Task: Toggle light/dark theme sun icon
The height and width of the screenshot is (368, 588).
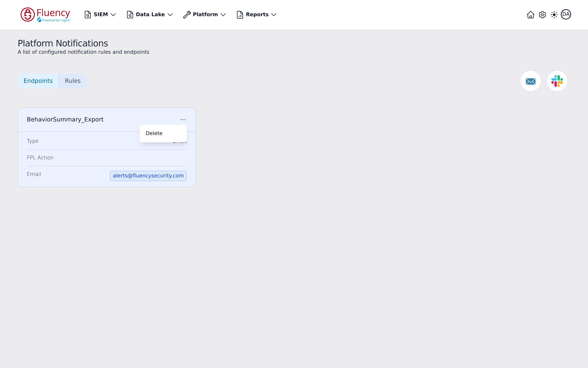Action: click(554, 15)
